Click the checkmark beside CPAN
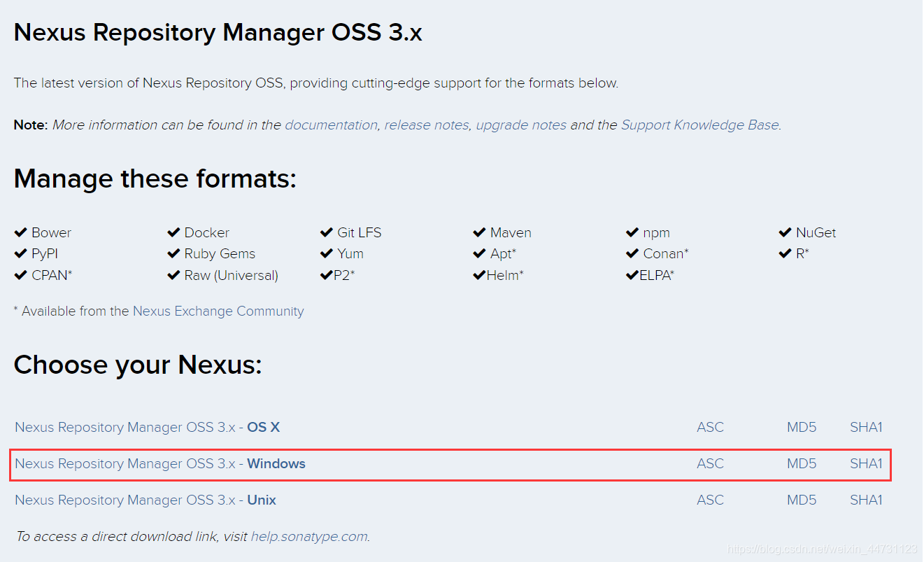Image resolution: width=924 pixels, height=562 pixels. [x=20, y=275]
